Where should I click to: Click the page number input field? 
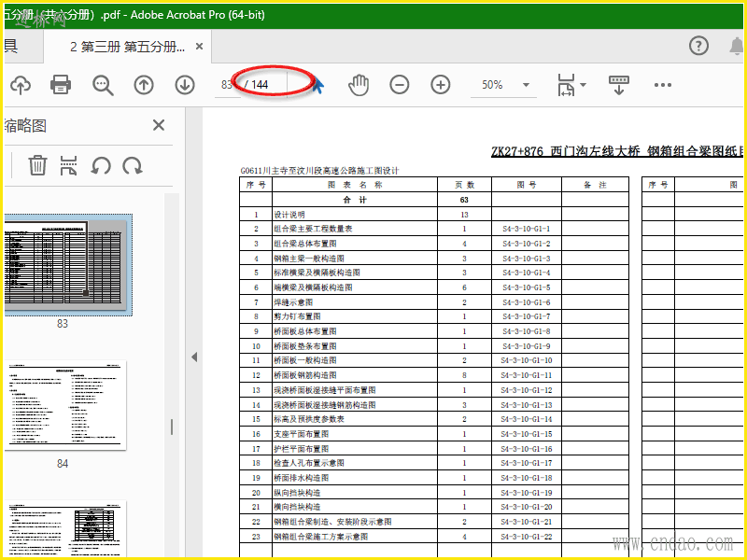pyautogui.click(x=227, y=85)
